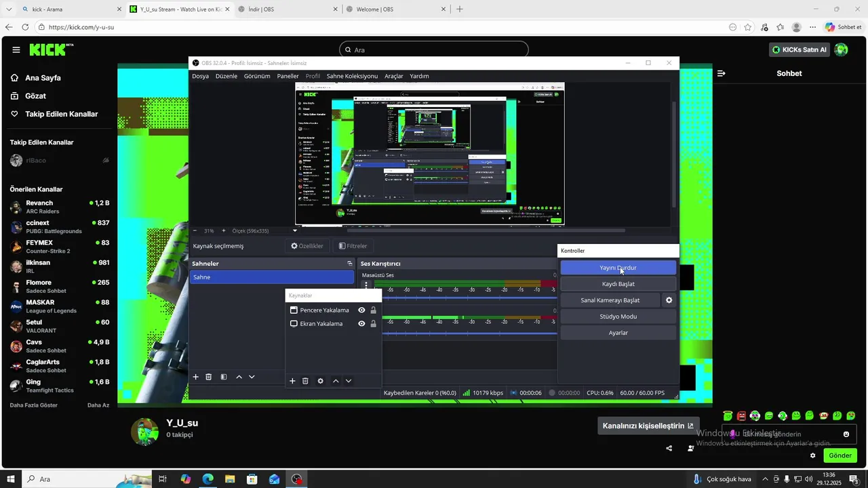Viewport: 868px width, 488px height.
Task: Collapse the Sohbet chat panel icon
Action: (x=722, y=73)
